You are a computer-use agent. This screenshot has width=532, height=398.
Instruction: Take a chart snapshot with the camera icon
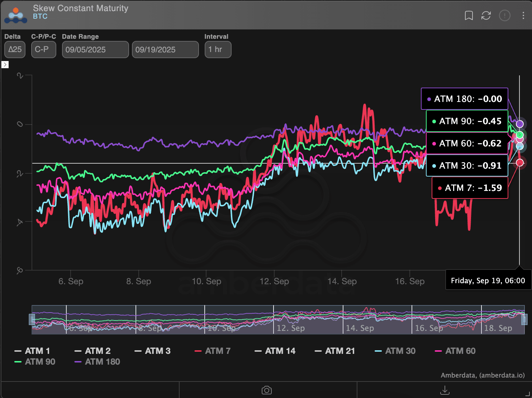pos(267,390)
